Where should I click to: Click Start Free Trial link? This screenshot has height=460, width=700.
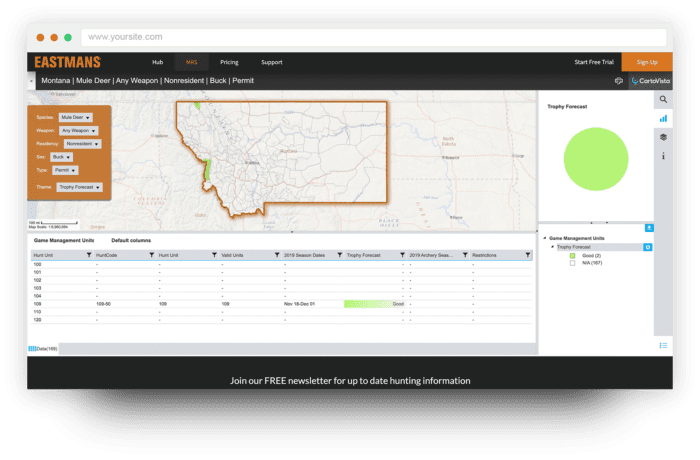pyautogui.click(x=594, y=62)
